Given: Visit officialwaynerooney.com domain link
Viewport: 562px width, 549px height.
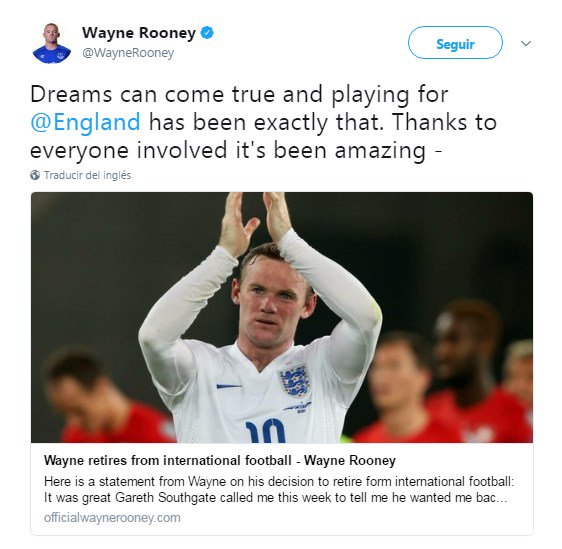Looking at the screenshot, I should (x=112, y=518).
